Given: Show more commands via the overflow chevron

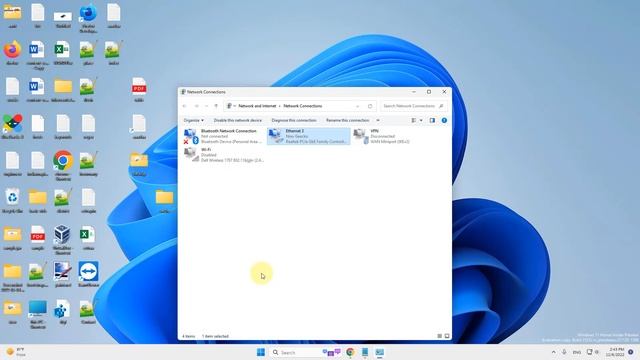Looking at the screenshot, I should (x=378, y=120).
